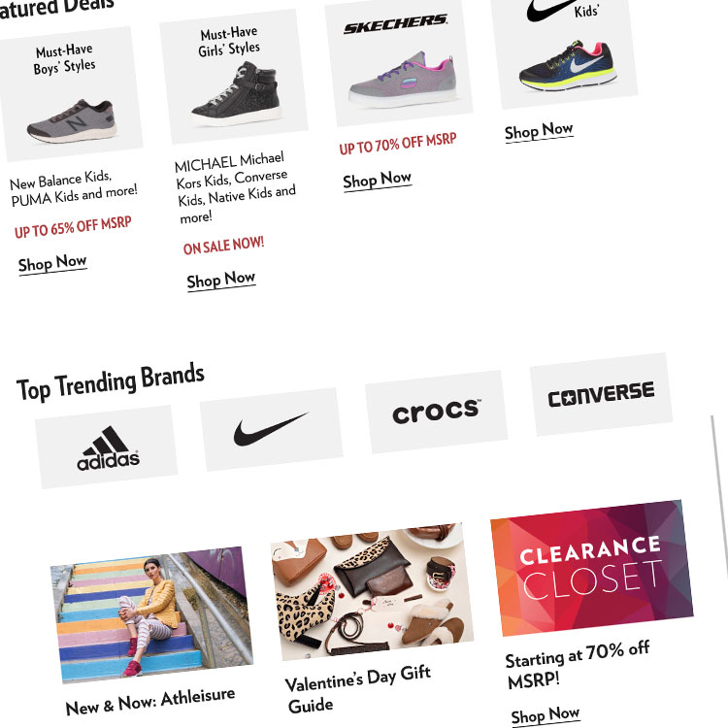Open the Skechers logo deal image

pyautogui.click(x=398, y=61)
